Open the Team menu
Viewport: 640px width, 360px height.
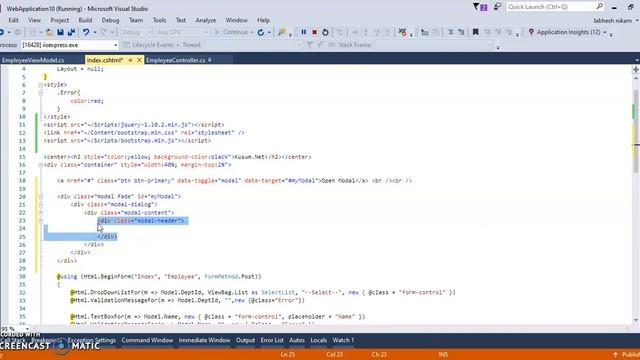pos(136,20)
